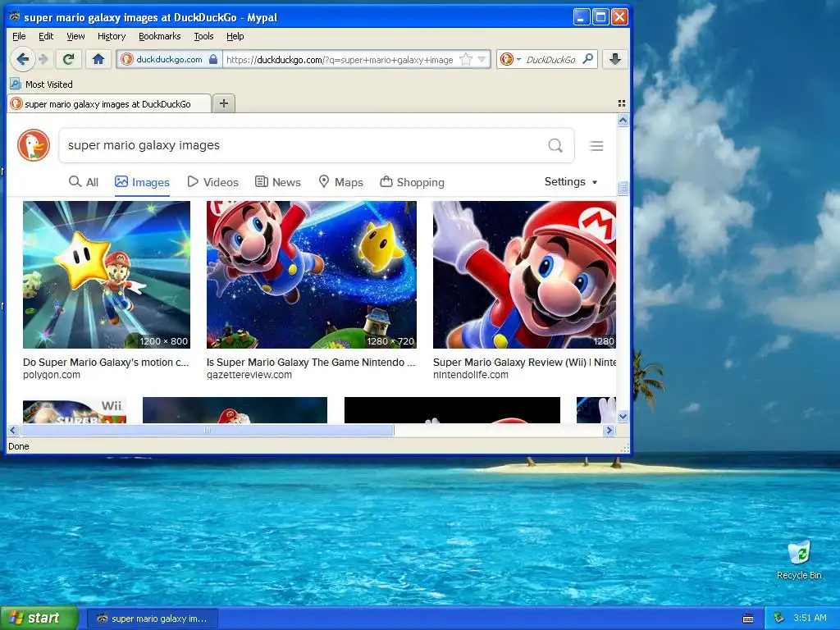The height and width of the screenshot is (630, 840).
Task: Open the Wii box art thumbnail
Action: click(x=75, y=411)
